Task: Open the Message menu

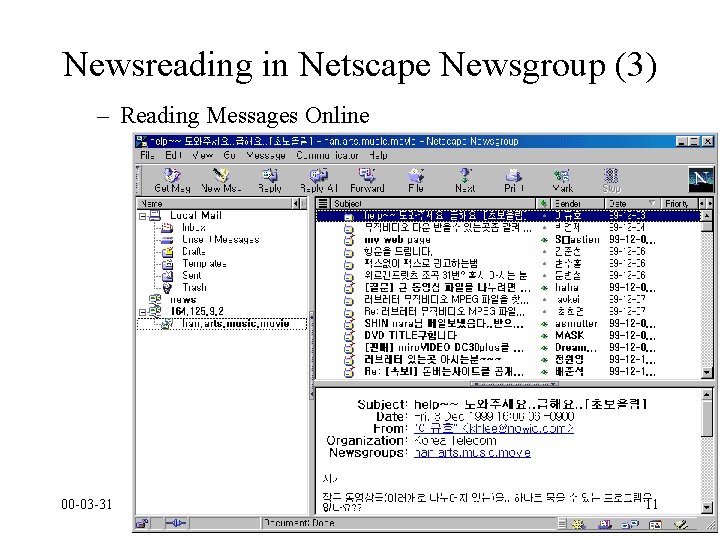Action: point(266,155)
